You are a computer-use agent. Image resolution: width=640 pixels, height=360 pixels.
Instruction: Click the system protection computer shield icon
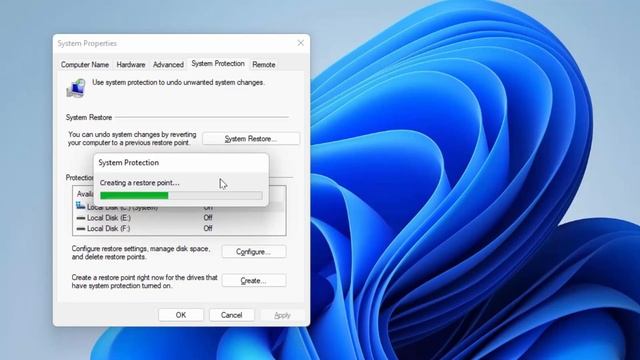(76, 88)
